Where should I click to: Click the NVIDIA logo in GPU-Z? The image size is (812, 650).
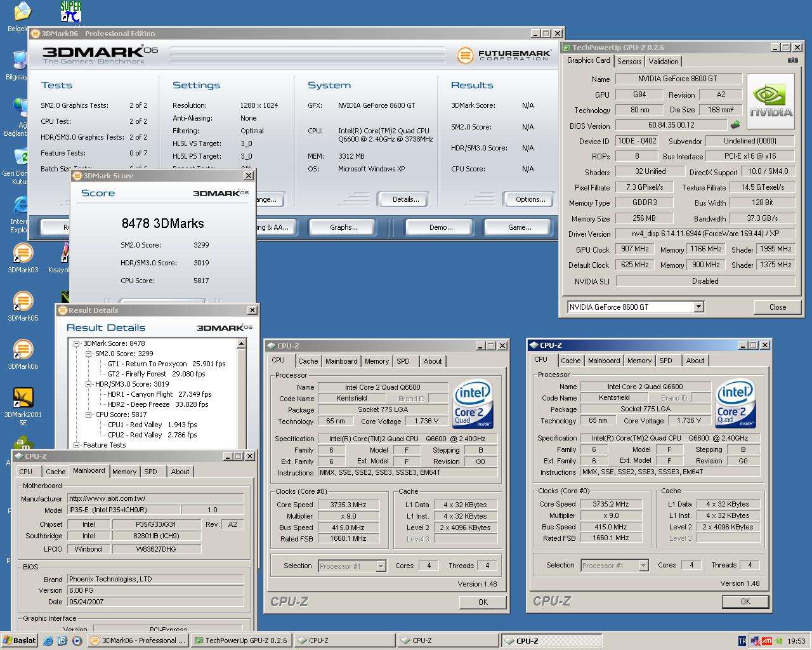[x=771, y=102]
